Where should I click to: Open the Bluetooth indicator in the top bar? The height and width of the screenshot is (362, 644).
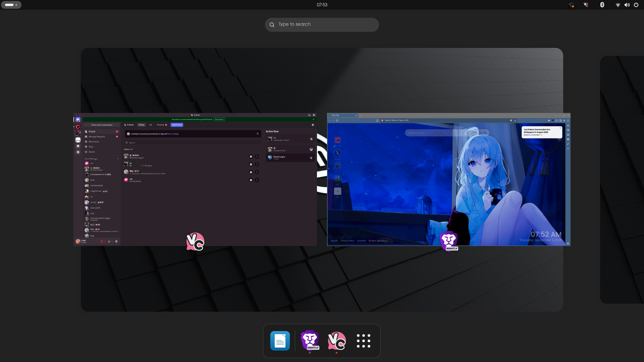pos(602,5)
